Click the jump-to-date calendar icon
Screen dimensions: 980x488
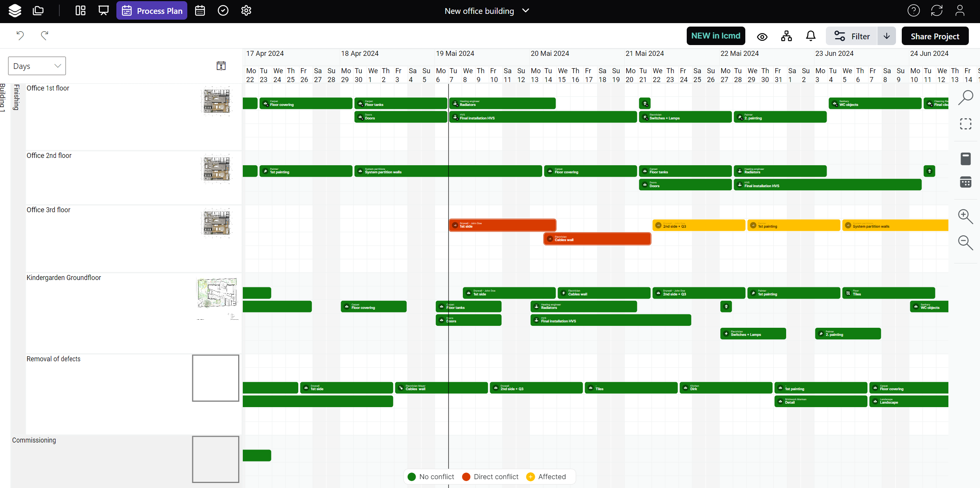221,66
